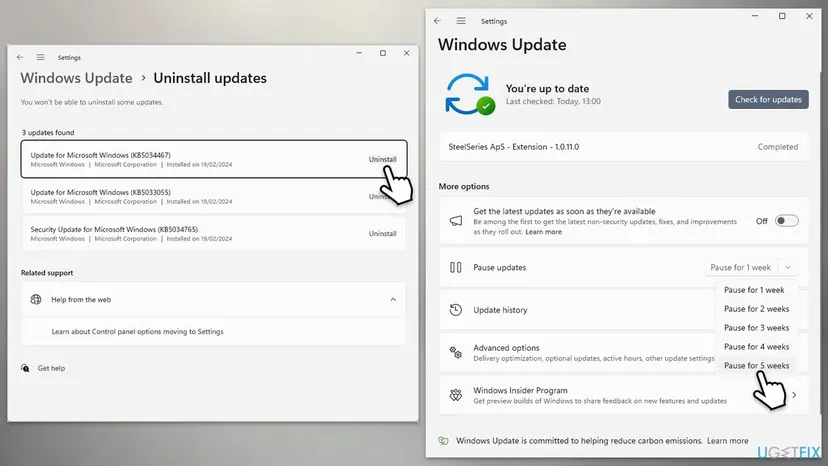
Task: Click the 3 updates found text
Action: coord(48,133)
